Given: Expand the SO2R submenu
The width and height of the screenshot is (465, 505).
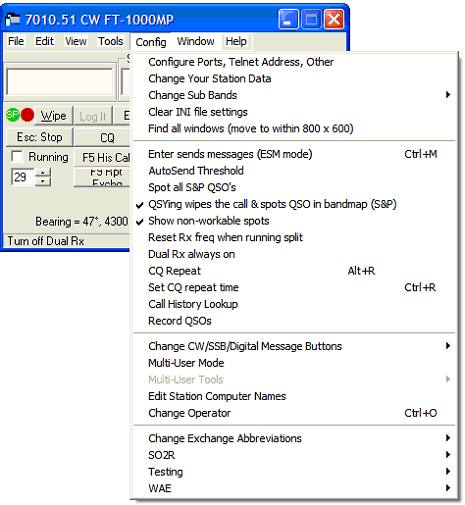Looking at the screenshot, I should pyautogui.click(x=294, y=455).
